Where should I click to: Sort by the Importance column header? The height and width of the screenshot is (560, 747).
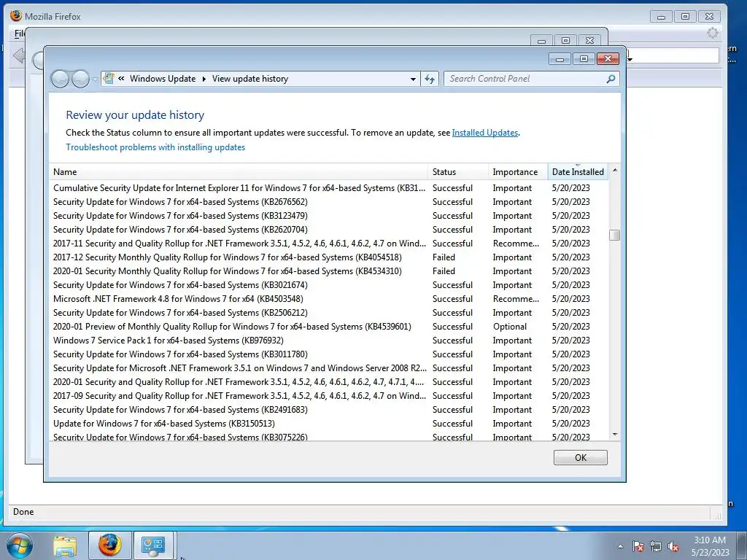pyautogui.click(x=518, y=172)
